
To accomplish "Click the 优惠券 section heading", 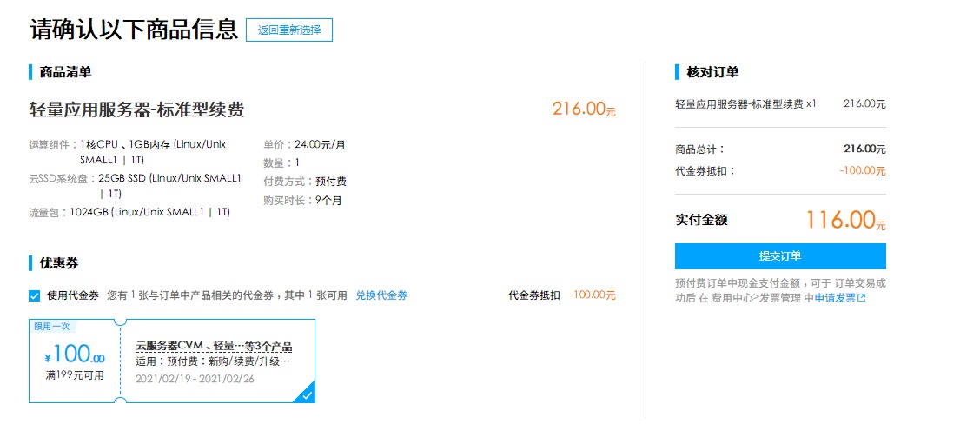I will click(59, 263).
